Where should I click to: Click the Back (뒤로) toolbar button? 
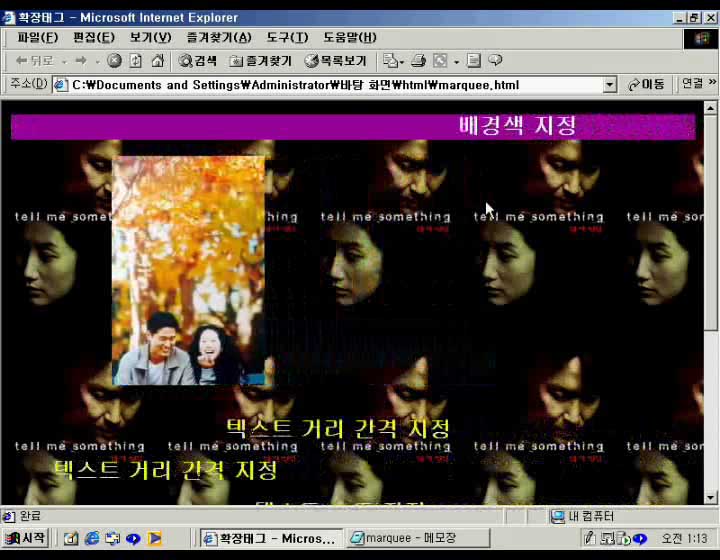[x=35, y=61]
